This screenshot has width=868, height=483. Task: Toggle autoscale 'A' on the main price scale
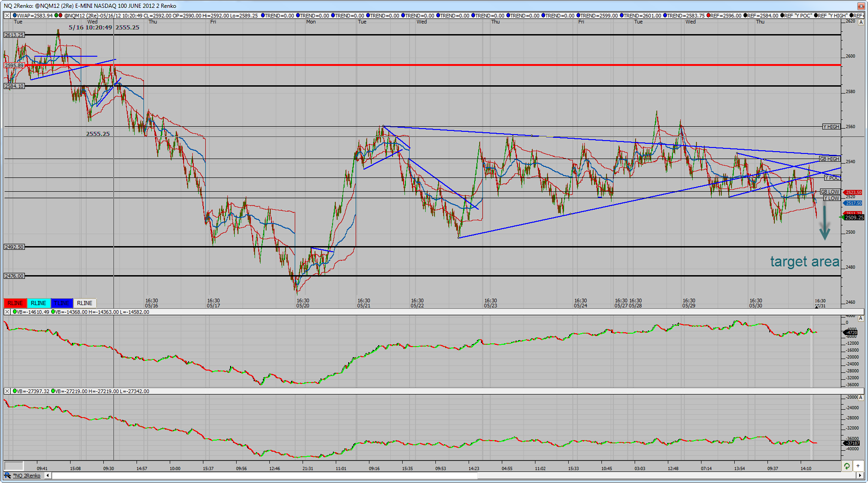(861, 22)
